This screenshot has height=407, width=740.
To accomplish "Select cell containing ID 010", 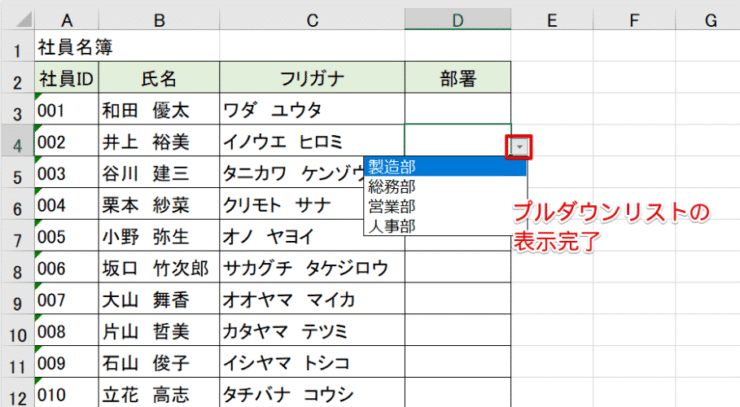I will [x=67, y=393].
